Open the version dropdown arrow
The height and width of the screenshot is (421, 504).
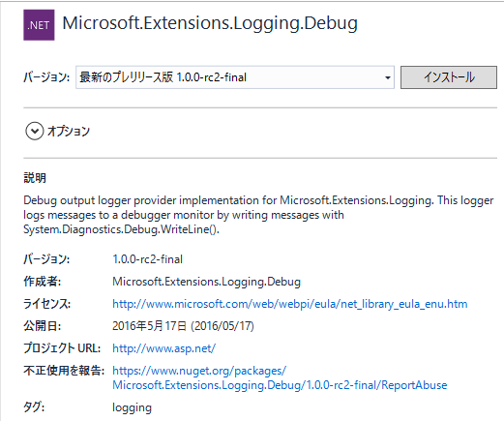[388, 77]
